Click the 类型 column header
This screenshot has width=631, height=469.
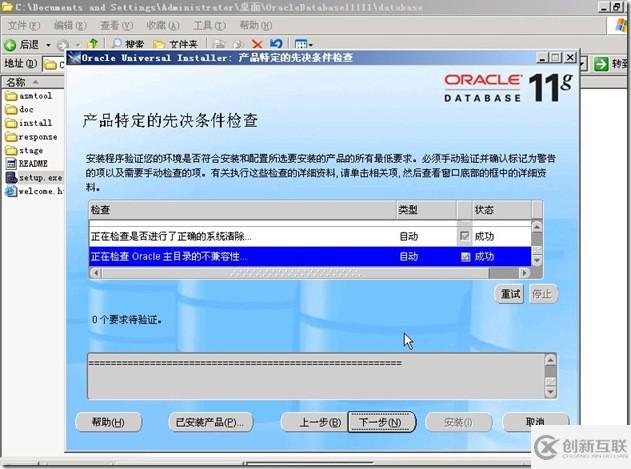[427, 210]
